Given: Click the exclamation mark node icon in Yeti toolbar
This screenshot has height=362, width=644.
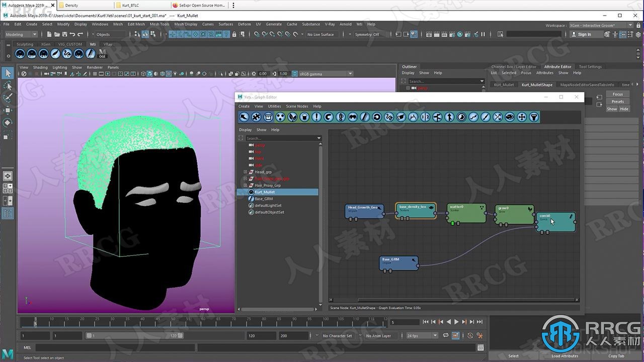Looking at the screenshot, I should 316,117.
